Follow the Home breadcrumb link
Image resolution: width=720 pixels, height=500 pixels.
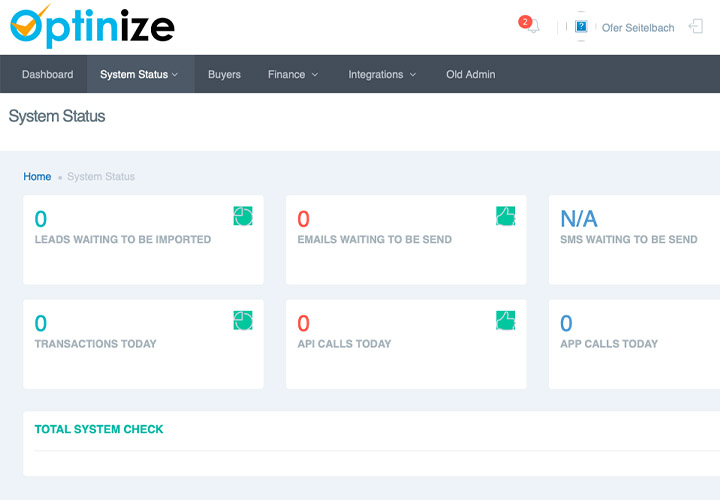pyautogui.click(x=37, y=177)
